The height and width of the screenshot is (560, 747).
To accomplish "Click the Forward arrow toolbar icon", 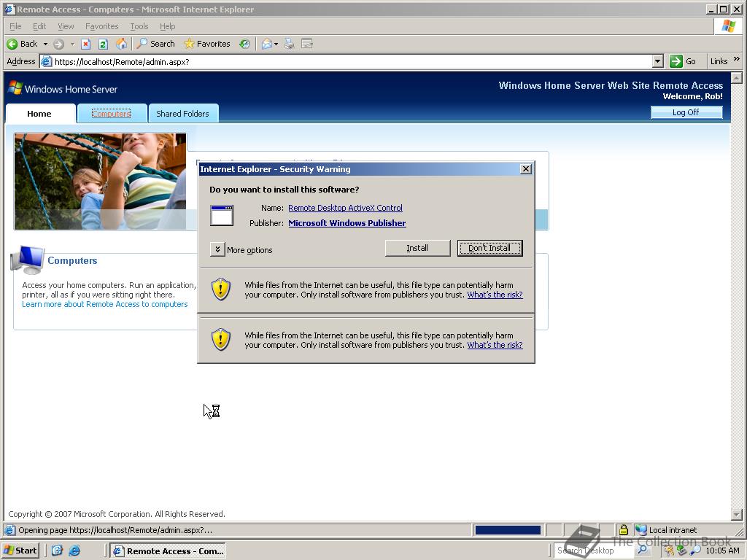I will (58, 44).
